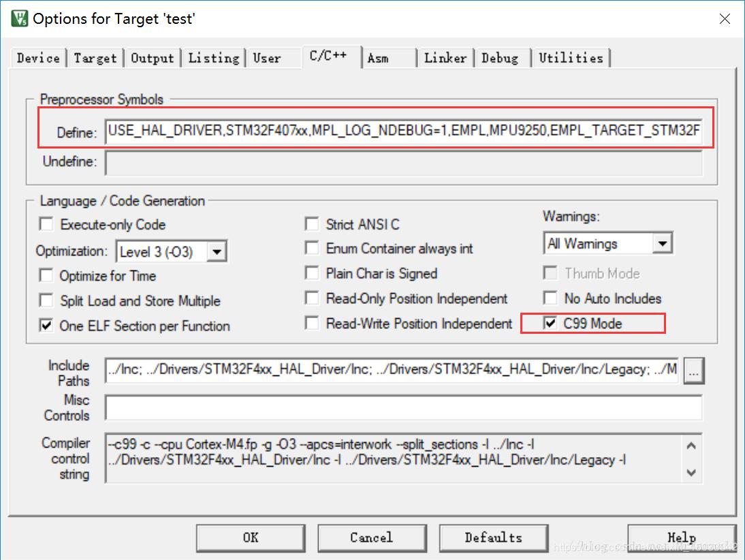Image resolution: width=745 pixels, height=560 pixels.
Task: Click the Define preprocessor symbols field
Action: click(403, 130)
